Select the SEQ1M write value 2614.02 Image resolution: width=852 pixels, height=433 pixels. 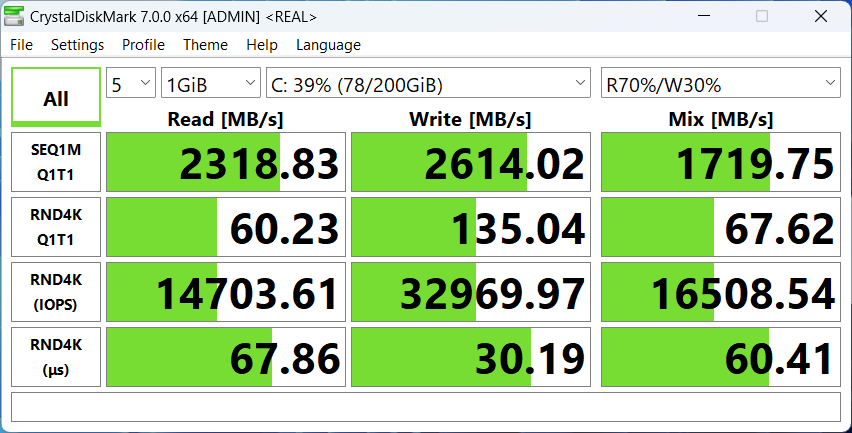[x=471, y=162]
